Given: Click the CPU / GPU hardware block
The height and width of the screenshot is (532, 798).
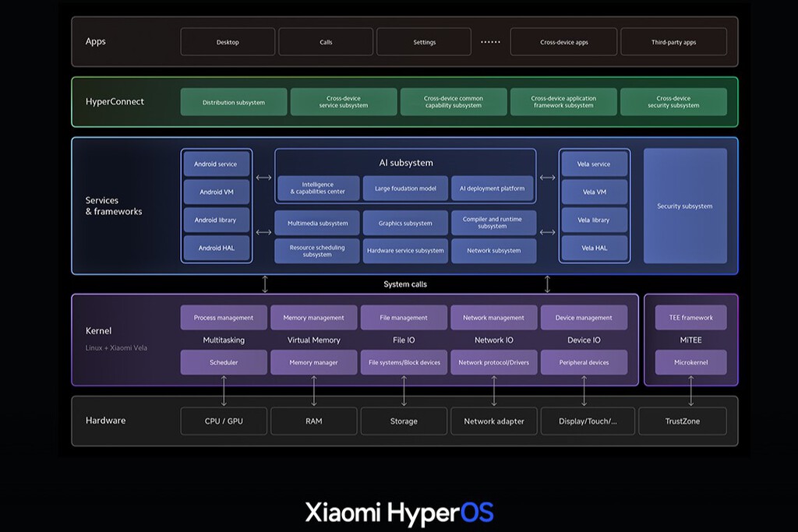Looking at the screenshot, I should pos(224,421).
